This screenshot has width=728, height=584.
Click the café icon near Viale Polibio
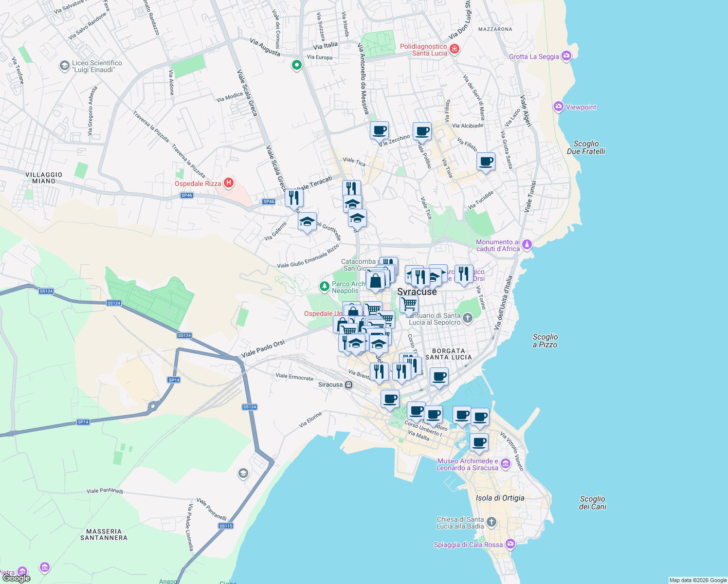[x=422, y=130]
